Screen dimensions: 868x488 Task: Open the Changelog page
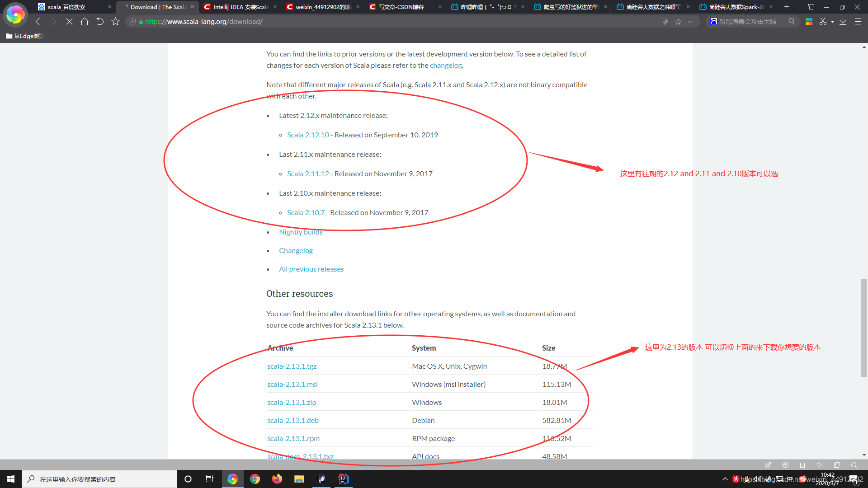coord(296,250)
